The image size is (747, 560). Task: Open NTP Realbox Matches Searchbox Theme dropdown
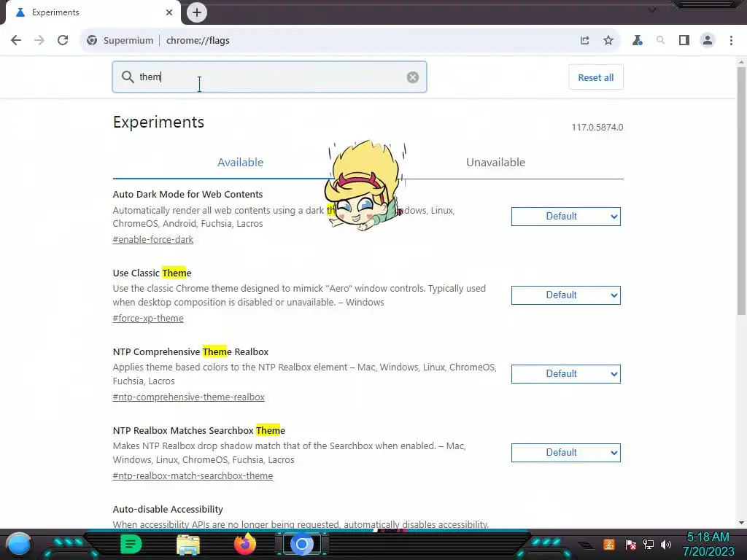click(566, 452)
